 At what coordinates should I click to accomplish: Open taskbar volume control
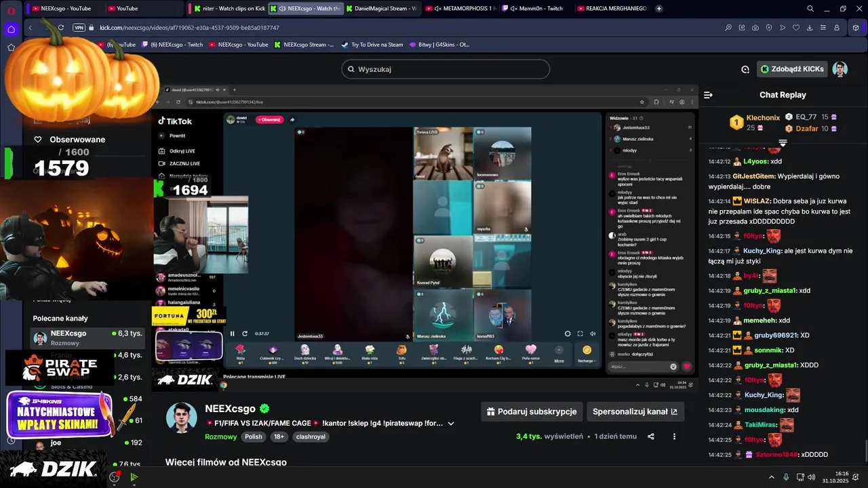(812, 476)
